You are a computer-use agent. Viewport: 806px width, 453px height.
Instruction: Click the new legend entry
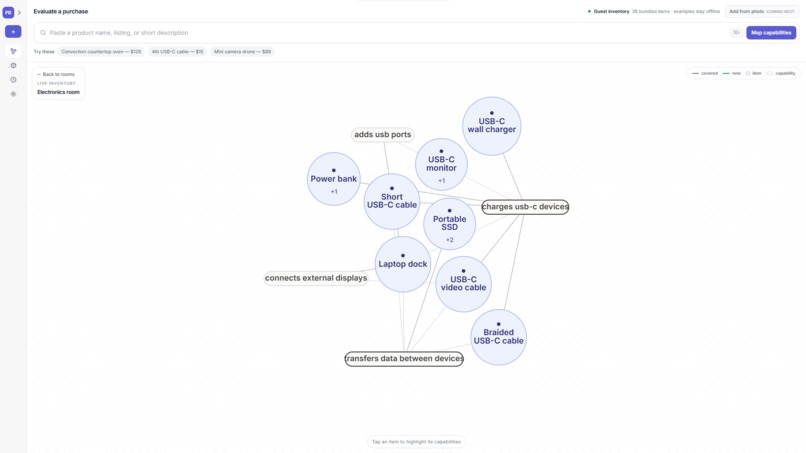[x=732, y=74]
